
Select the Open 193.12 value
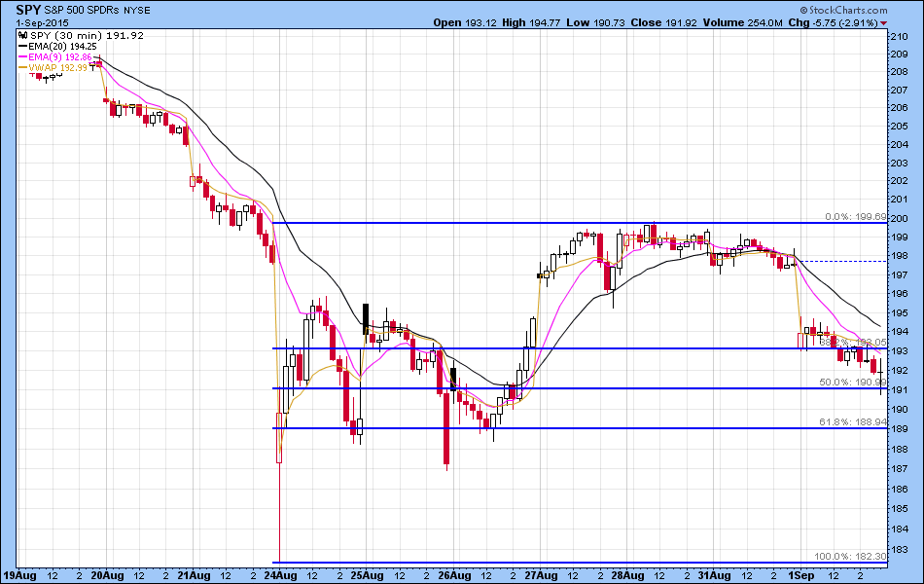(466, 23)
